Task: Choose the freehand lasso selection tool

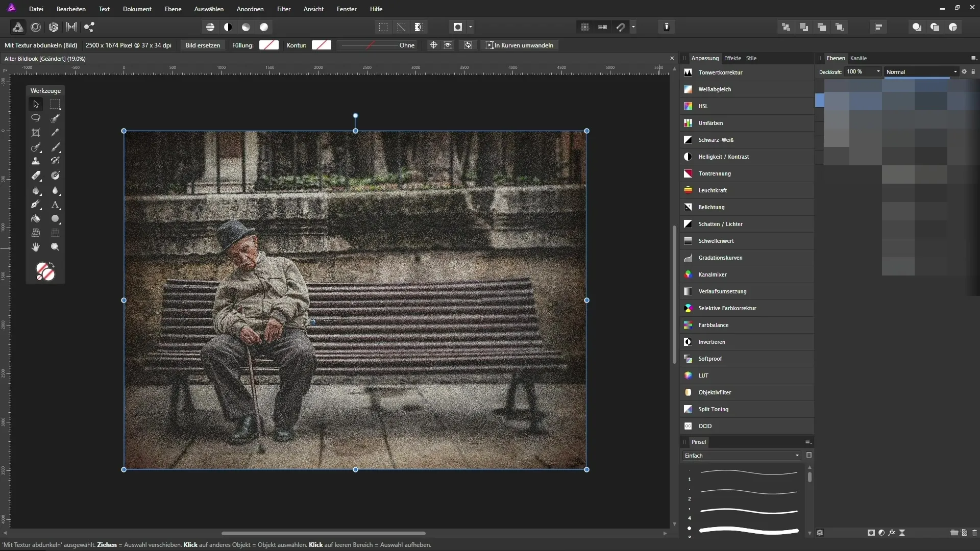Action: pos(36,118)
